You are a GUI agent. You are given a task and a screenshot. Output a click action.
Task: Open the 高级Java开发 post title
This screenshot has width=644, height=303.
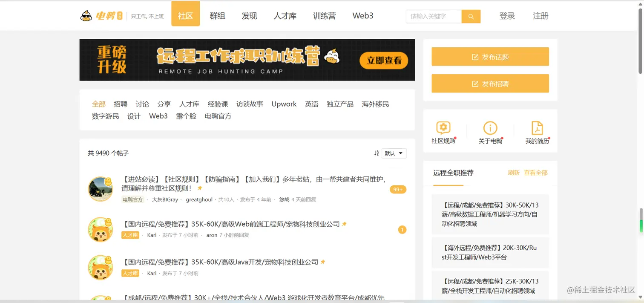tap(220, 262)
